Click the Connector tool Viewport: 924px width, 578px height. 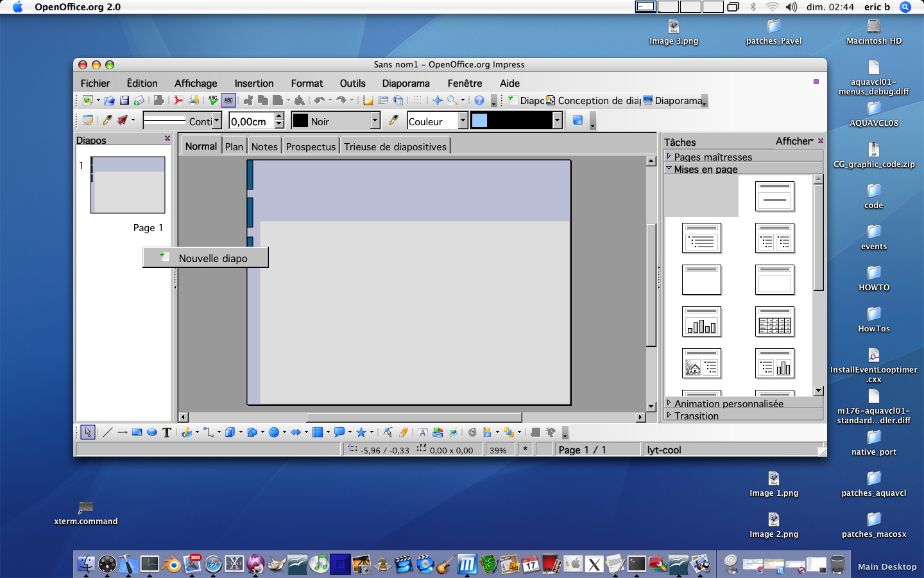point(209,432)
